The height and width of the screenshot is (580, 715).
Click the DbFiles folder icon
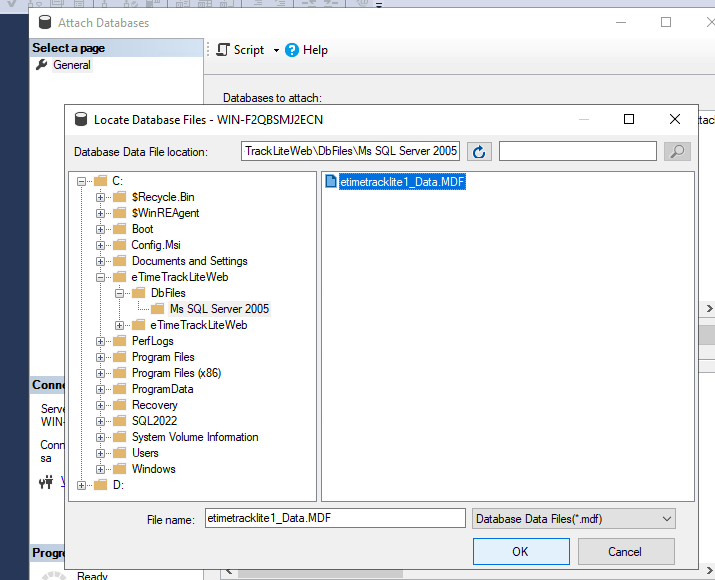tap(139, 293)
